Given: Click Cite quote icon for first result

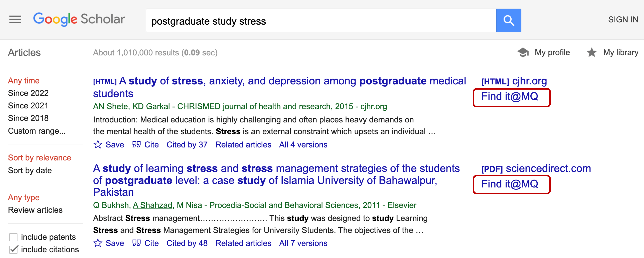Looking at the screenshot, I should (137, 144).
